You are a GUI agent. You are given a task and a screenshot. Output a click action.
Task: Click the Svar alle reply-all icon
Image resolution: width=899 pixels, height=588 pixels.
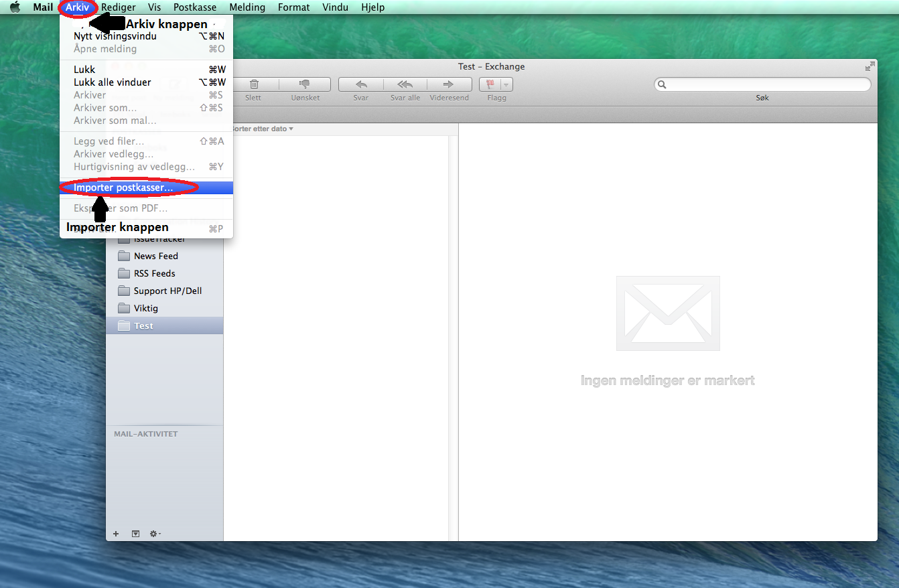click(405, 84)
